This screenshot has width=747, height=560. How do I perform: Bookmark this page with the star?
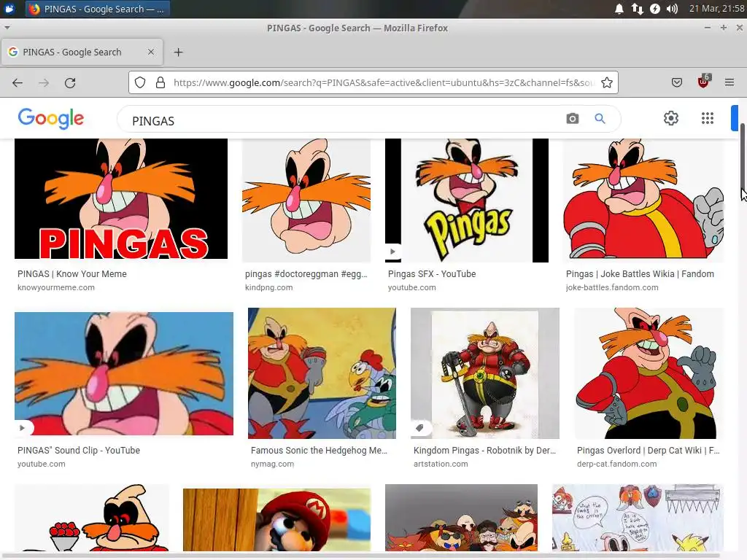[x=606, y=83]
